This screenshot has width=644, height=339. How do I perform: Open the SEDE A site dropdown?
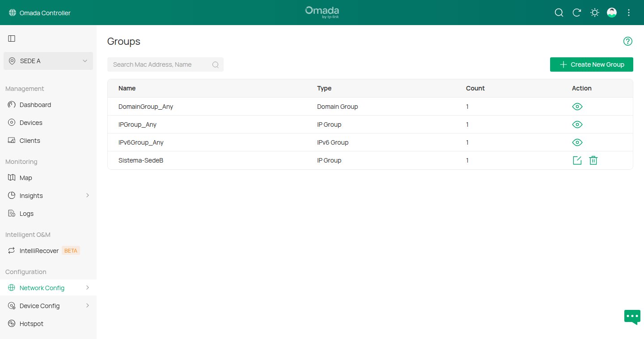[48, 61]
